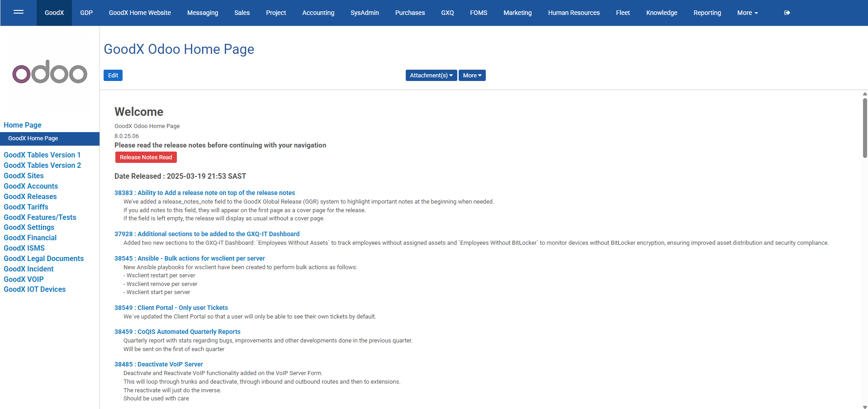
Task: Open the GDP menu
Action: pos(86,13)
